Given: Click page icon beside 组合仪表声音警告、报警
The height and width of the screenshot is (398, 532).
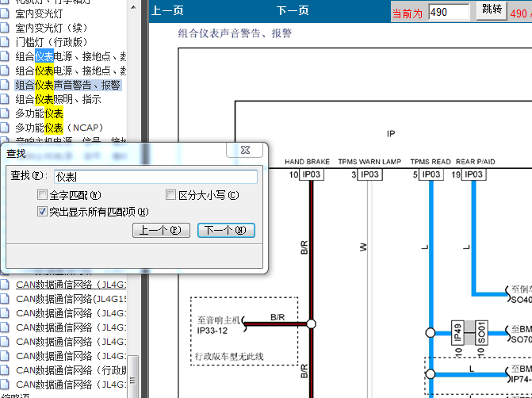Looking at the screenshot, I should [5, 85].
